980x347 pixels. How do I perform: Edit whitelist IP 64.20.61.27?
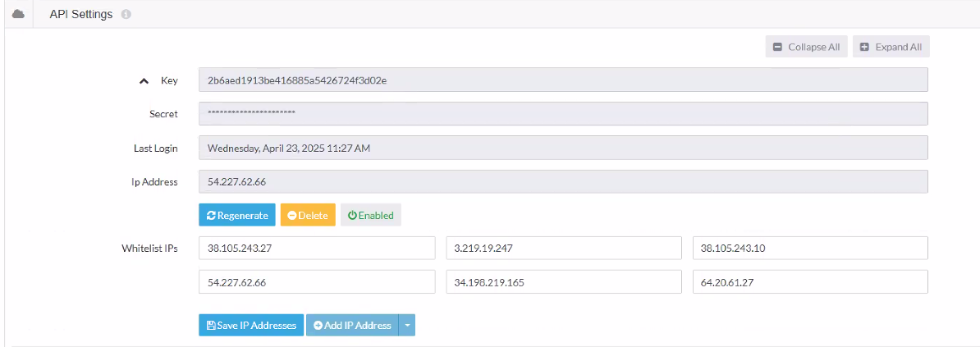tap(810, 282)
